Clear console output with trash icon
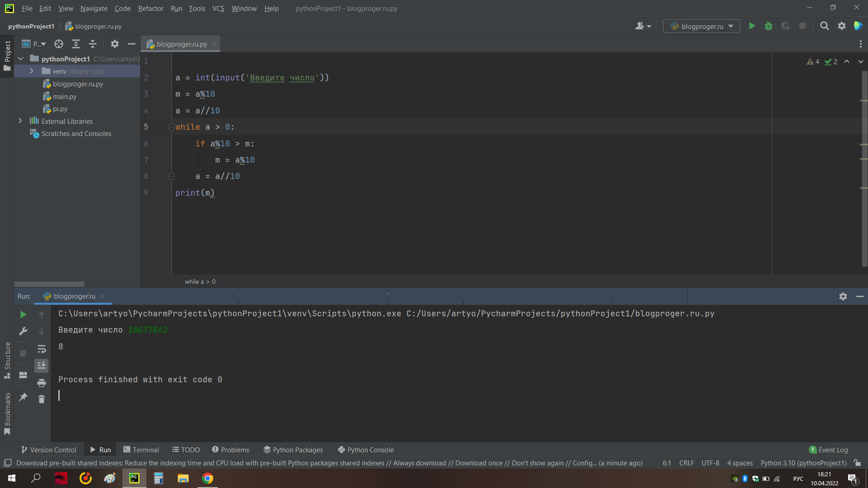The width and height of the screenshot is (868, 488). click(x=42, y=399)
